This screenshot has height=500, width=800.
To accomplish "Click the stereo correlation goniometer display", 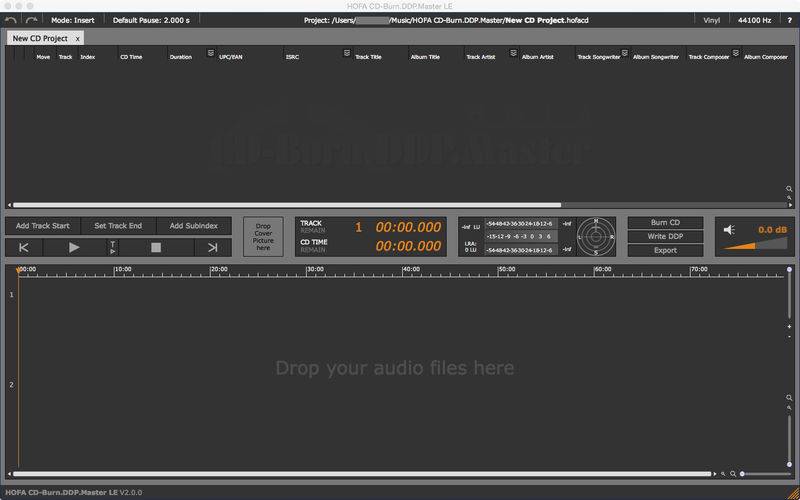I will 596,237.
